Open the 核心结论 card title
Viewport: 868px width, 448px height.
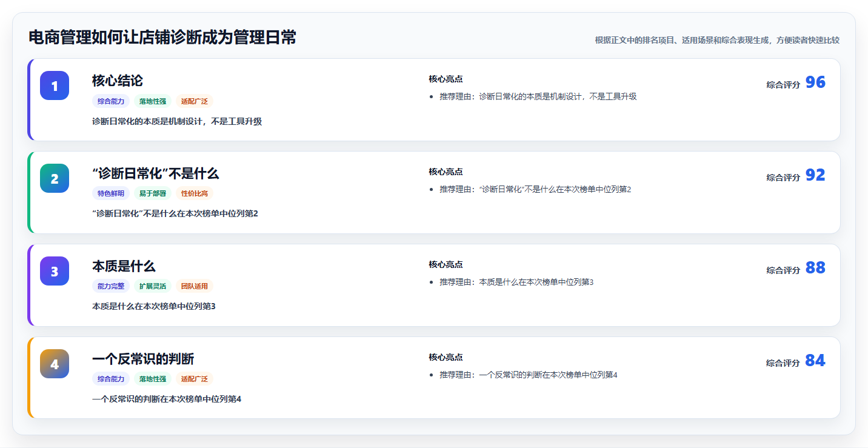coord(118,81)
